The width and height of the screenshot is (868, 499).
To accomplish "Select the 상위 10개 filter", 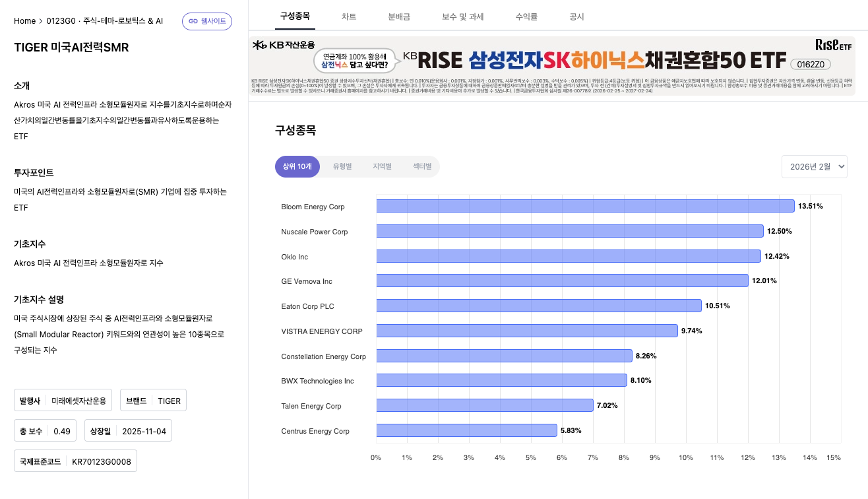I will pyautogui.click(x=297, y=166).
